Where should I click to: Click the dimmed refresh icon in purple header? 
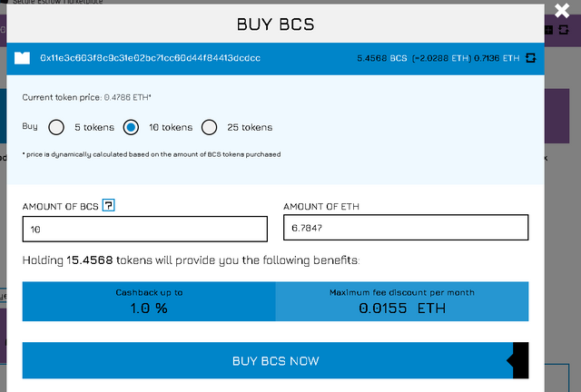[x=564, y=30]
